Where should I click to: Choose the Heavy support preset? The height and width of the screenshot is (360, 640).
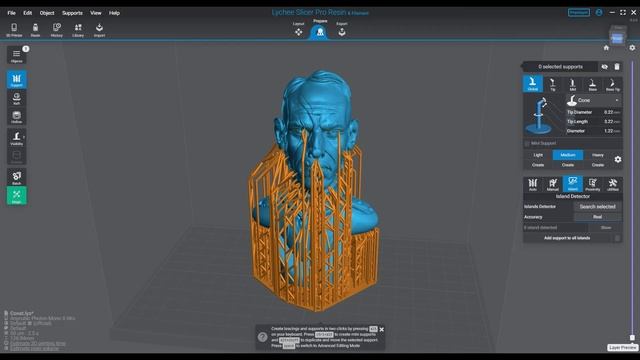(598, 155)
